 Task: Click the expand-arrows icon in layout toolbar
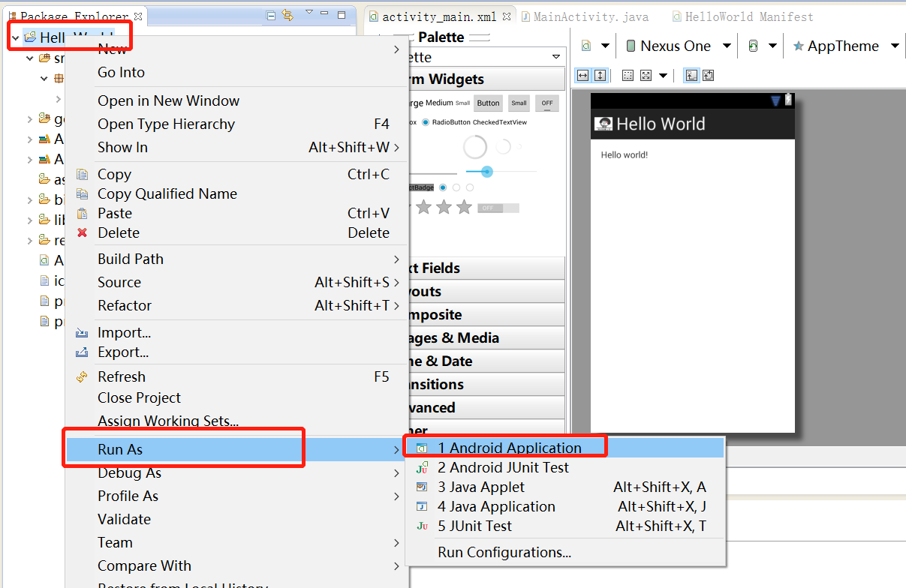pyautogui.click(x=646, y=75)
